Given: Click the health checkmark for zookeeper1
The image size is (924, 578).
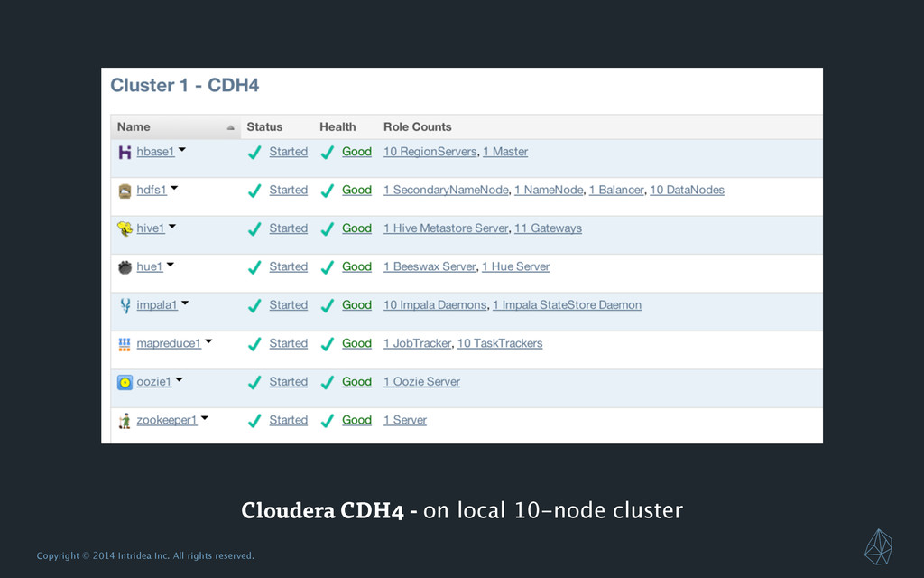Looking at the screenshot, I should [328, 421].
